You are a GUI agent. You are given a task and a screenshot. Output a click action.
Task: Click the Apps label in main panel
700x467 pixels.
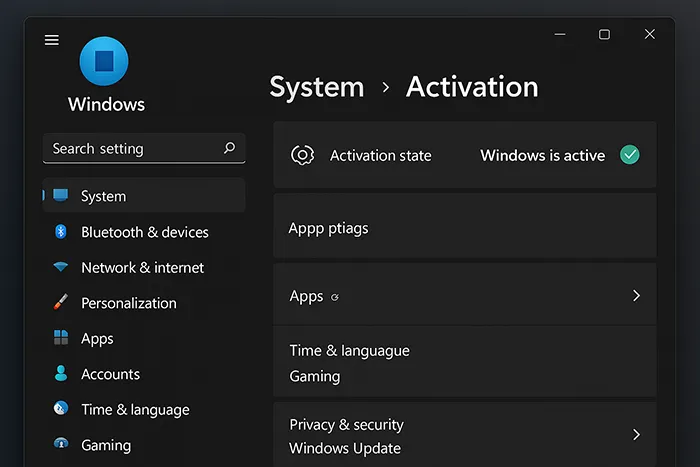[x=306, y=296]
